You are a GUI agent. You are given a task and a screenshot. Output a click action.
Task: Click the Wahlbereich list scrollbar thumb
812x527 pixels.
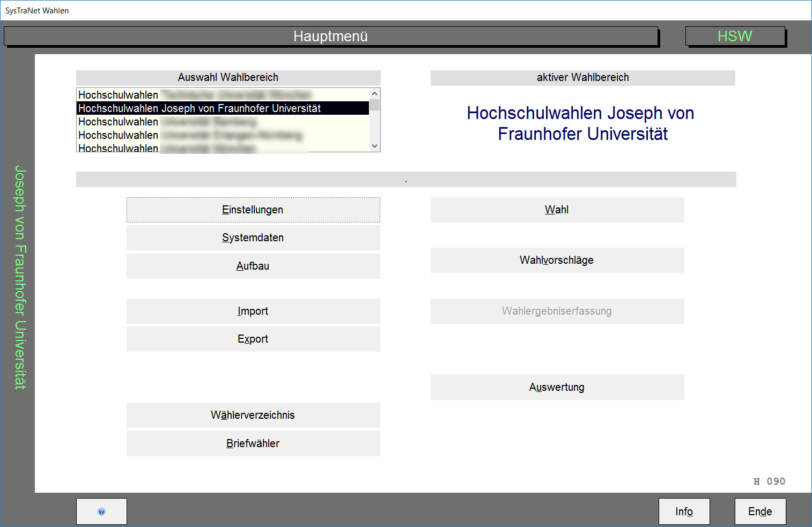coord(375,105)
